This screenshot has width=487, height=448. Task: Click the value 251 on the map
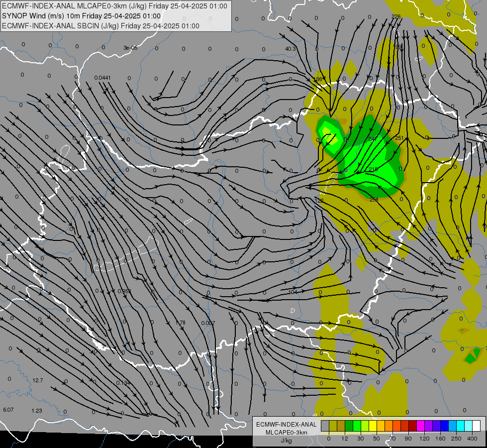tap(399, 138)
